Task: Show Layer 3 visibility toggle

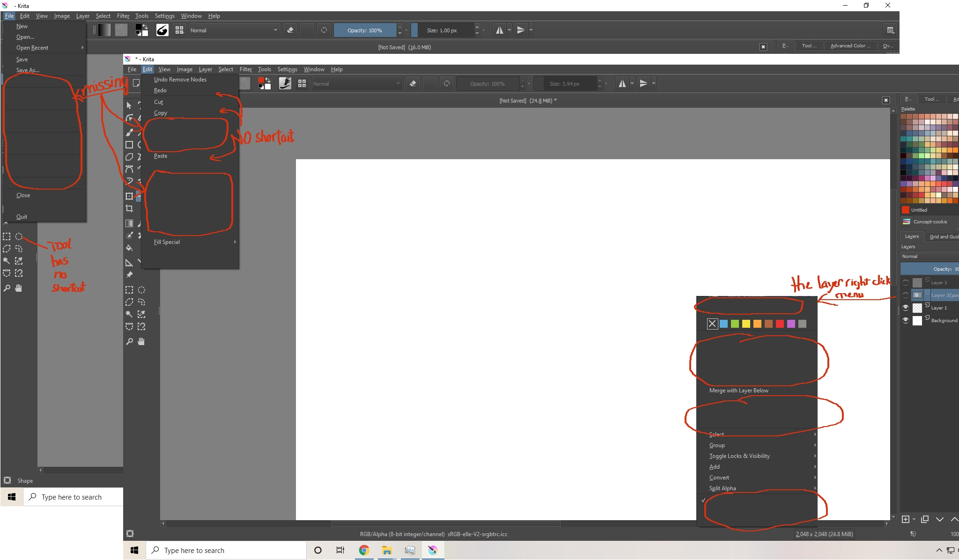Action: point(906,282)
